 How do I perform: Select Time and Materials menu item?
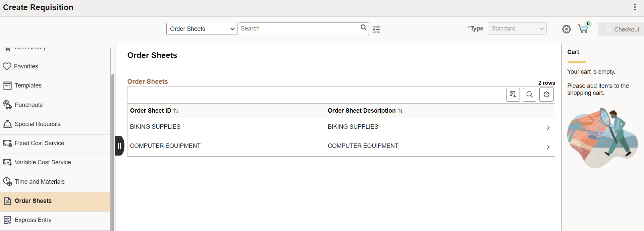tap(55, 182)
